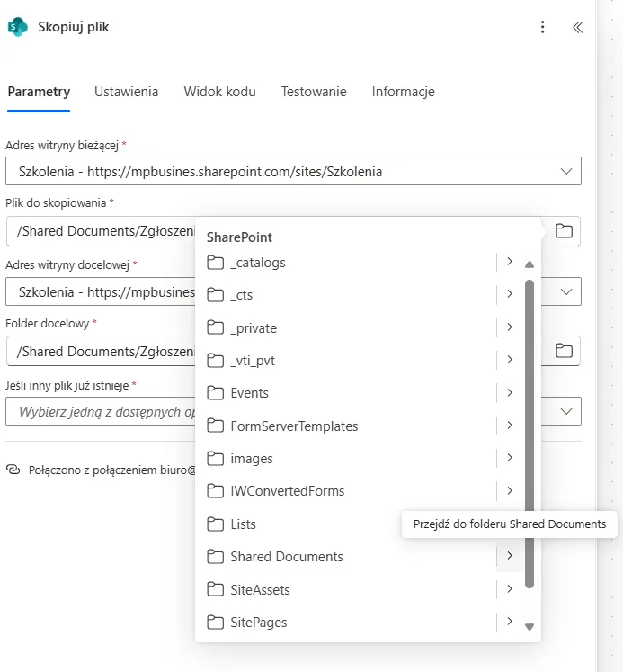Click the folder icon beside SiteAssets
This screenshot has width=623, height=672.
coord(215,590)
